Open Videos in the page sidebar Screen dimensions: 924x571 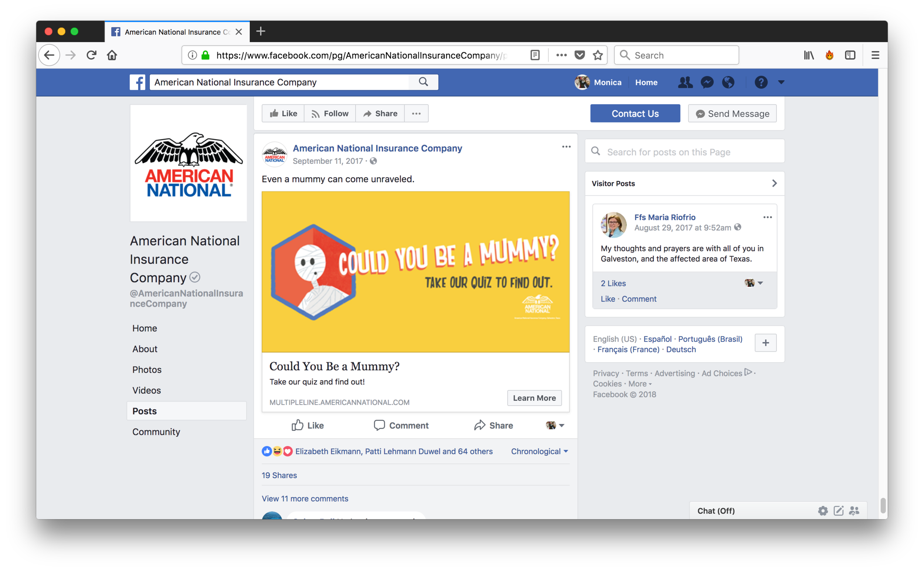point(146,390)
